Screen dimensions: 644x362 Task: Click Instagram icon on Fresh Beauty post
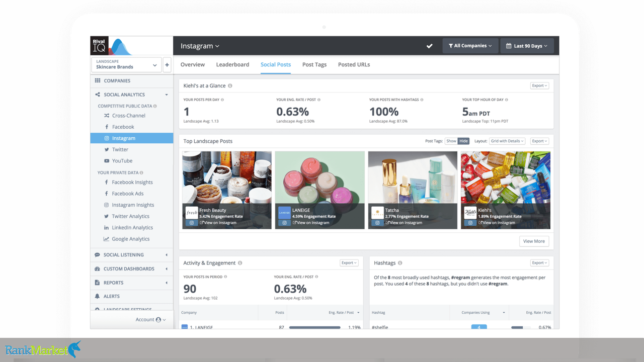[x=191, y=223]
